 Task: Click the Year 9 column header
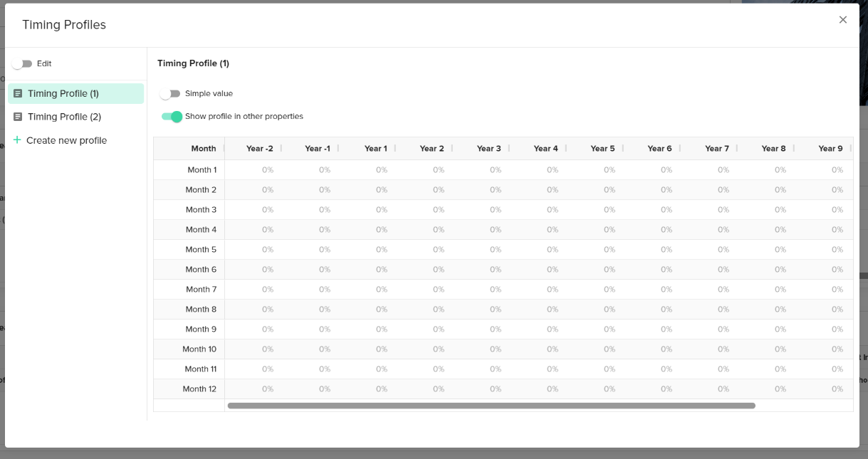830,149
